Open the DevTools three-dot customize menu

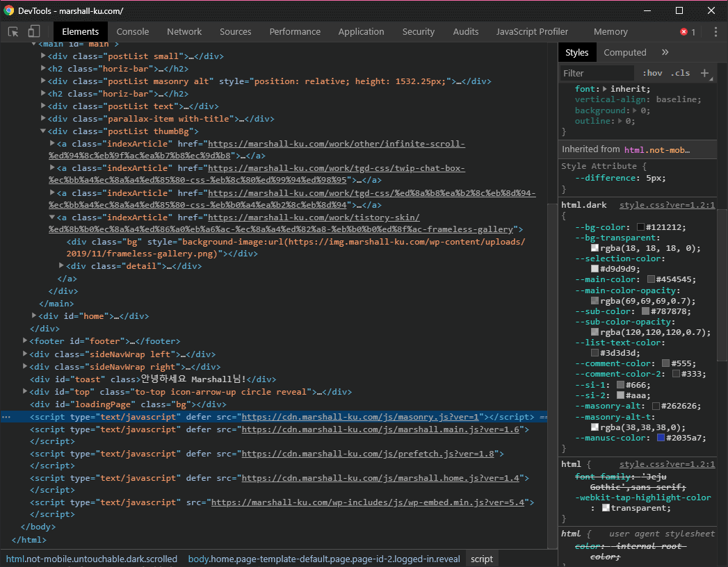715,32
